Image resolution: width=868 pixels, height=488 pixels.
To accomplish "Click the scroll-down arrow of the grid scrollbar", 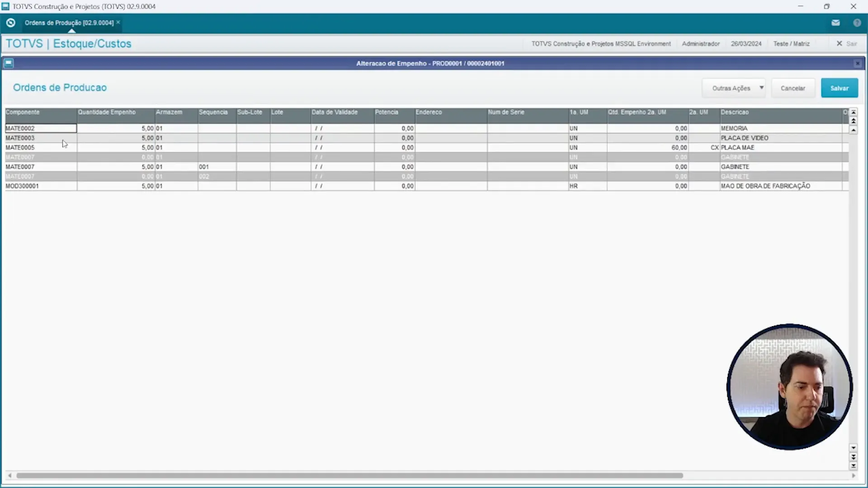I will tap(854, 448).
